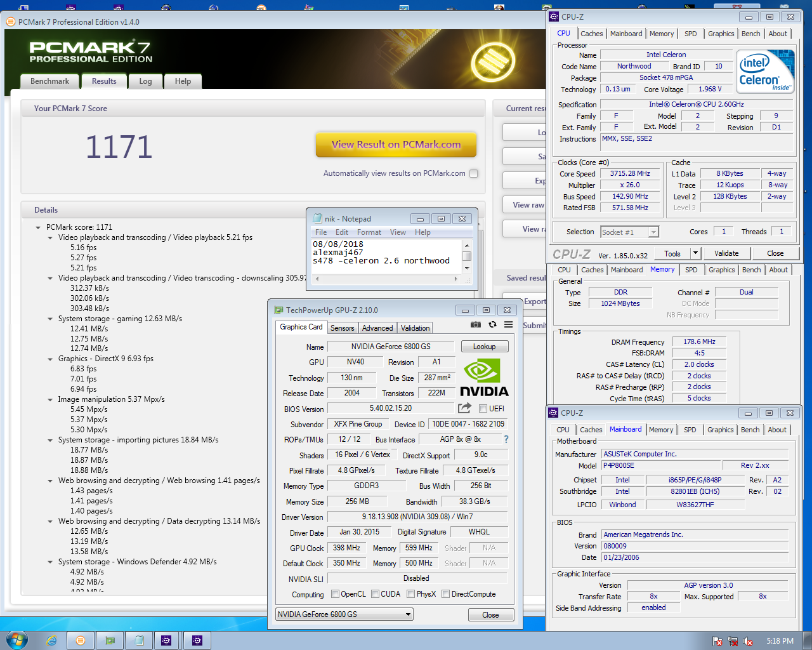812x650 pixels.
Task: Open the Validation tab in GPU-Z
Action: point(416,328)
